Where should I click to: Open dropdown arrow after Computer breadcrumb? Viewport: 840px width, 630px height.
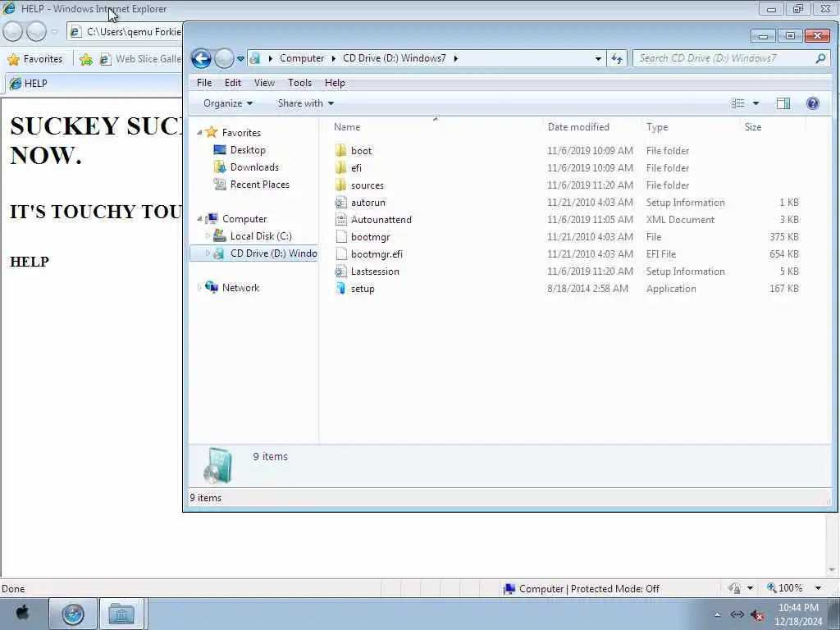pyautogui.click(x=333, y=58)
